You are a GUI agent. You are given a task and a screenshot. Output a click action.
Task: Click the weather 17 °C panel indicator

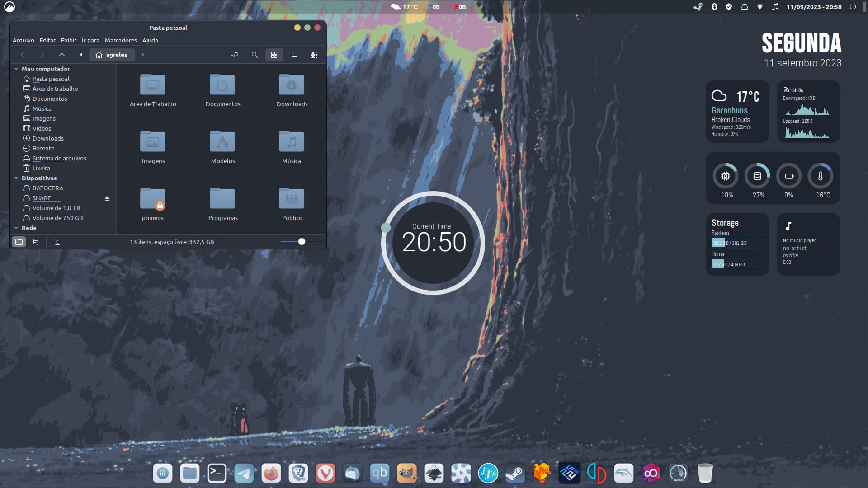[405, 7]
